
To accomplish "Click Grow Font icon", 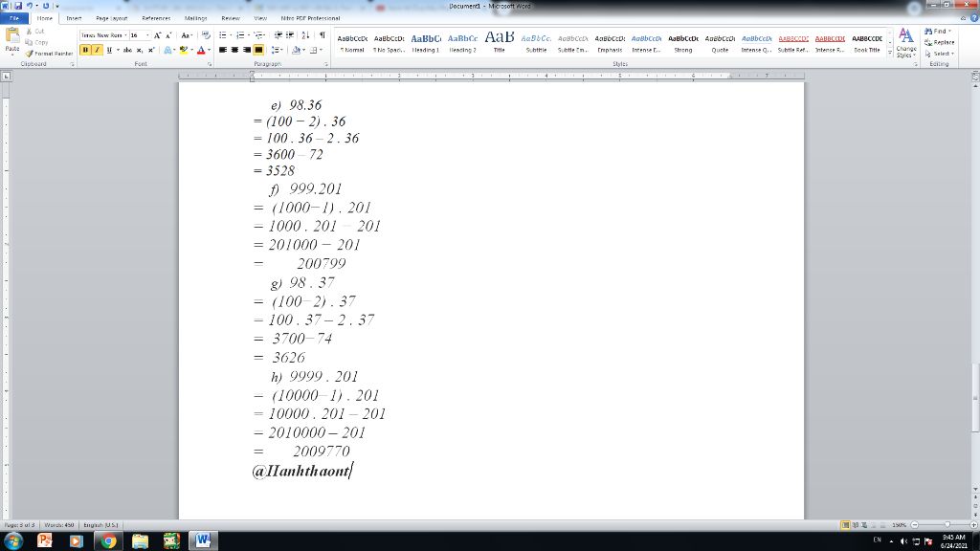I will [x=158, y=35].
